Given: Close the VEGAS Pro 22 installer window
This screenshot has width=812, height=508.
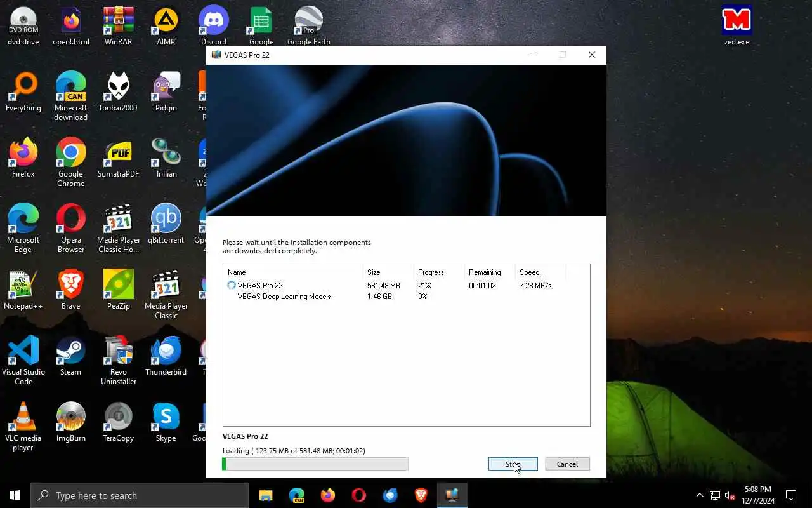Looking at the screenshot, I should (x=592, y=55).
